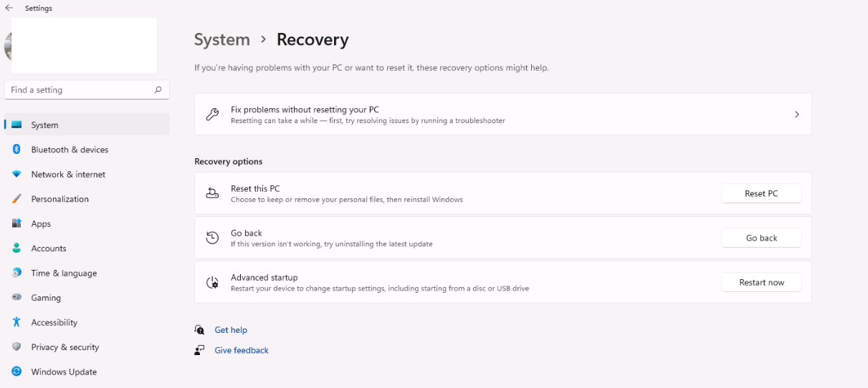Screen dimensions: 868x388
Task: Open the Give feedback link
Action: (x=242, y=351)
